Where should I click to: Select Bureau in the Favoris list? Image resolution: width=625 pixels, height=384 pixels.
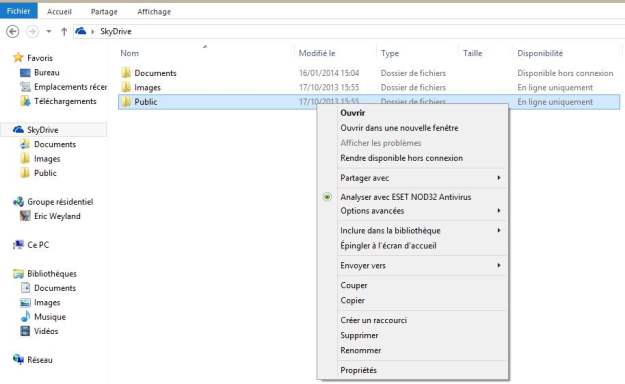47,72
